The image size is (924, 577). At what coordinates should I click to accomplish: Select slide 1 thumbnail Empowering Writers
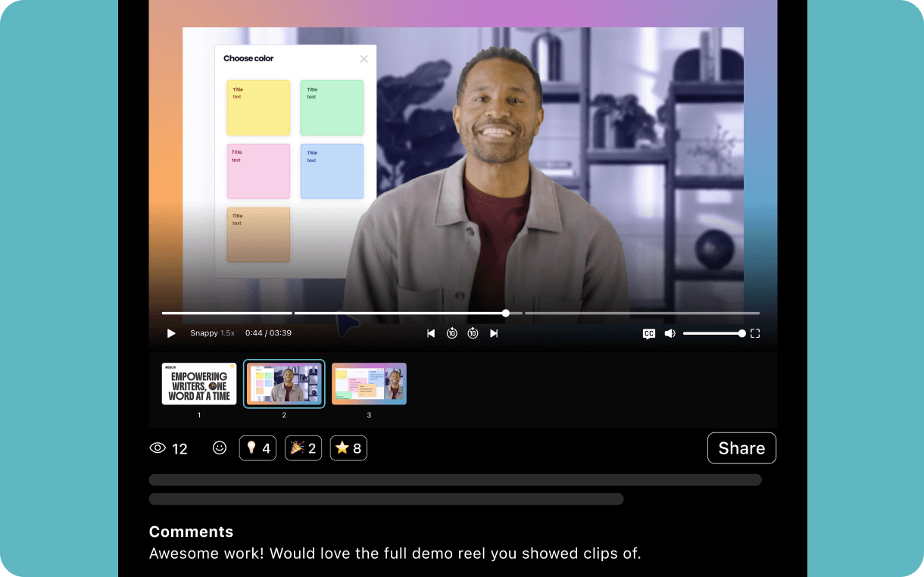click(x=199, y=384)
